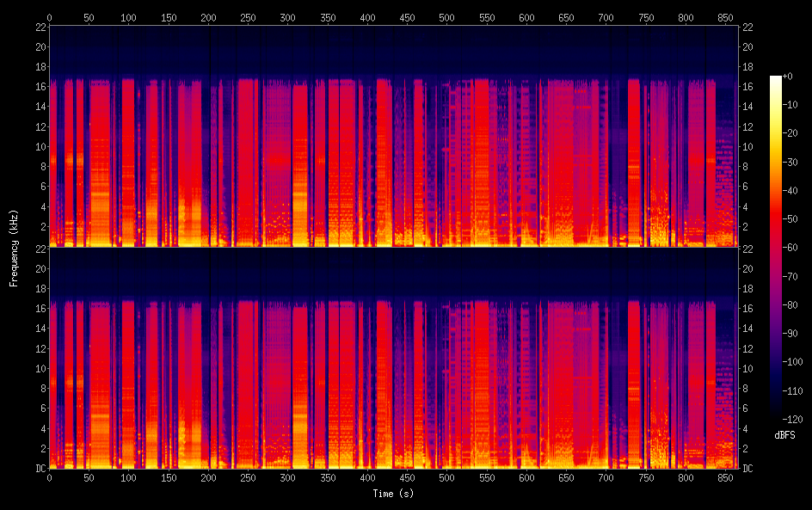Viewport: 812px width, 510px height.
Task: Click the "Time (s)" axis label
Action: [392, 494]
